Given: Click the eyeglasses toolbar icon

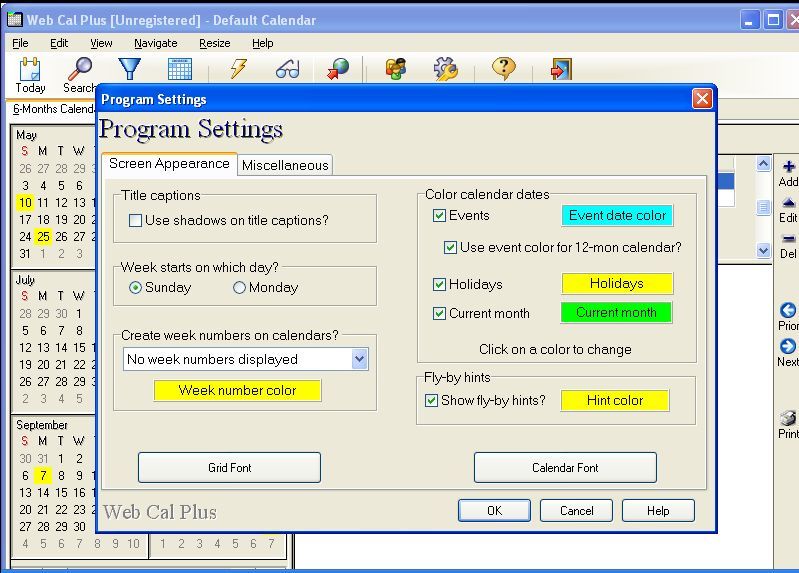Looking at the screenshot, I should click(288, 69).
